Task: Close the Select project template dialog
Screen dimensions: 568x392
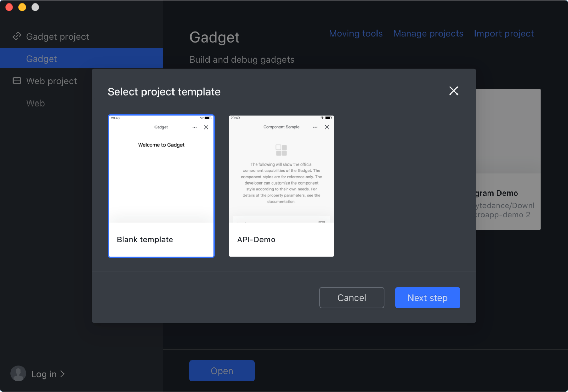Action: pos(453,91)
